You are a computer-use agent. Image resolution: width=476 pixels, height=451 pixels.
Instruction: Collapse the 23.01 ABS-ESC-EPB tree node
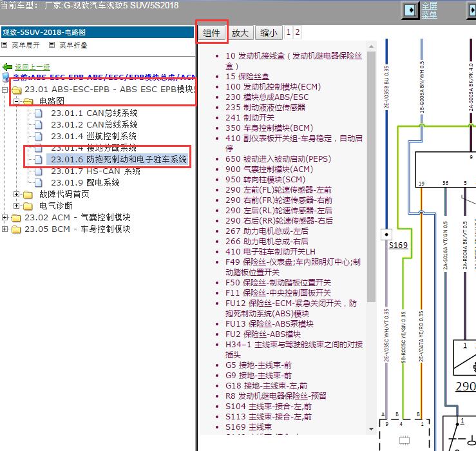[5, 90]
